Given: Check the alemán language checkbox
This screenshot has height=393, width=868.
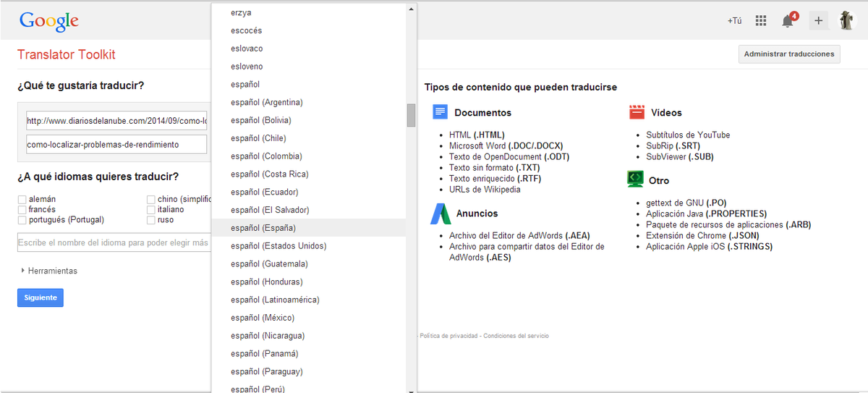Looking at the screenshot, I should coord(22,199).
